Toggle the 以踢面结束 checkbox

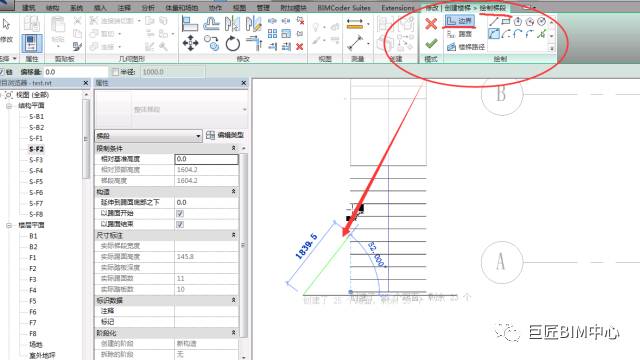click(x=180, y=224)
